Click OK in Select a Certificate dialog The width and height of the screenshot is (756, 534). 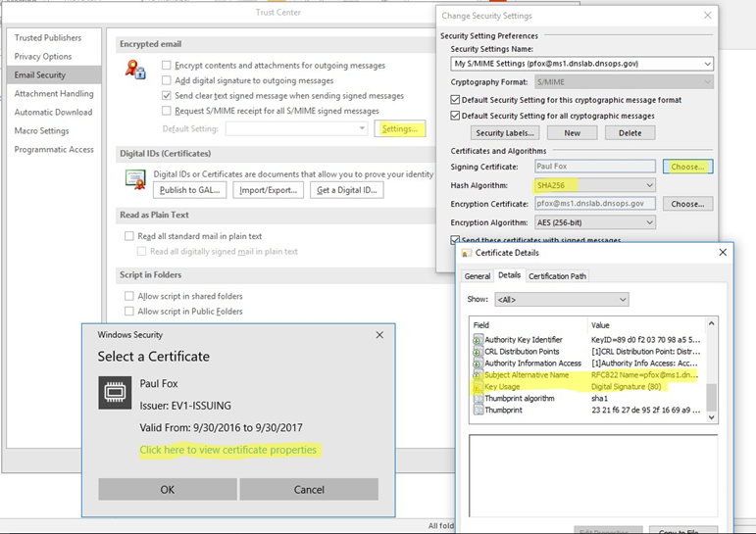(x=168, y=490)
